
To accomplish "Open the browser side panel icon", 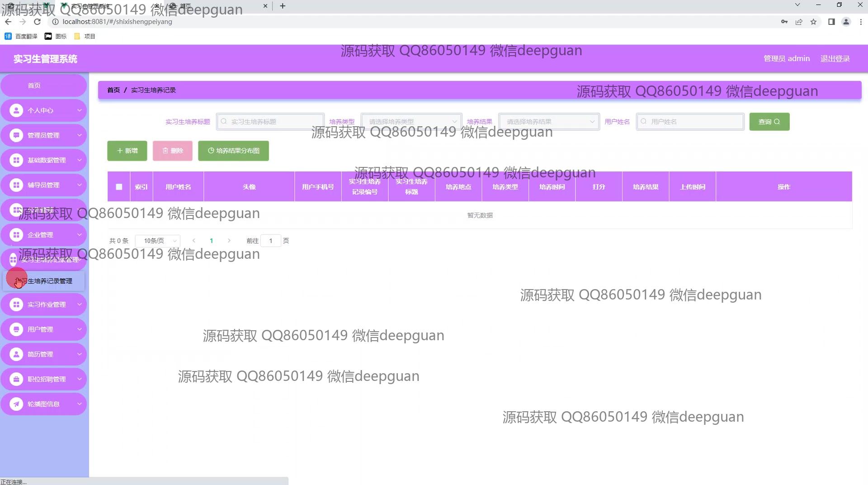I will (831, 22).
